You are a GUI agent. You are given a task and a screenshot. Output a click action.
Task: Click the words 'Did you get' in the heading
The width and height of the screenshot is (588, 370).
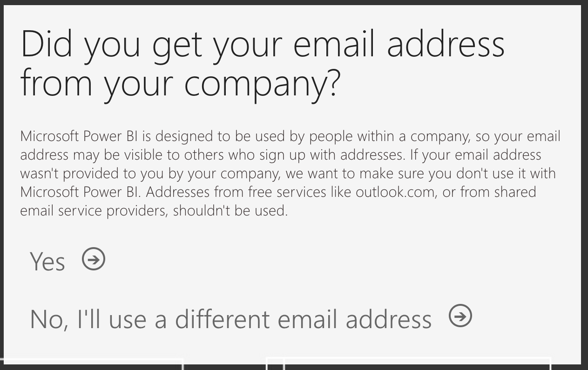click(x=112, y=44)
